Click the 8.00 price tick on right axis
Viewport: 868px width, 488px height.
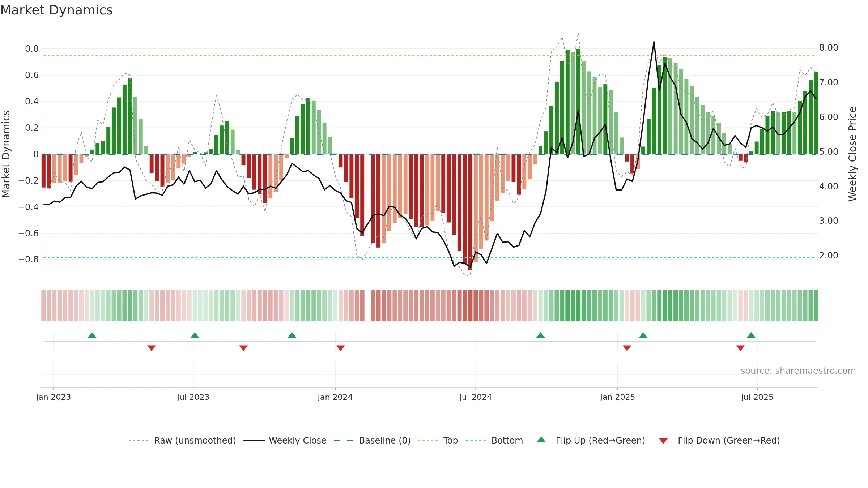click(x=829, y=48)
